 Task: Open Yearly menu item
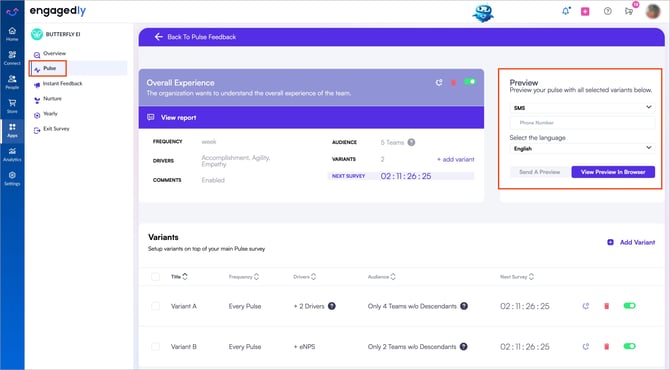pyautogui.click(x=50, y=114)
